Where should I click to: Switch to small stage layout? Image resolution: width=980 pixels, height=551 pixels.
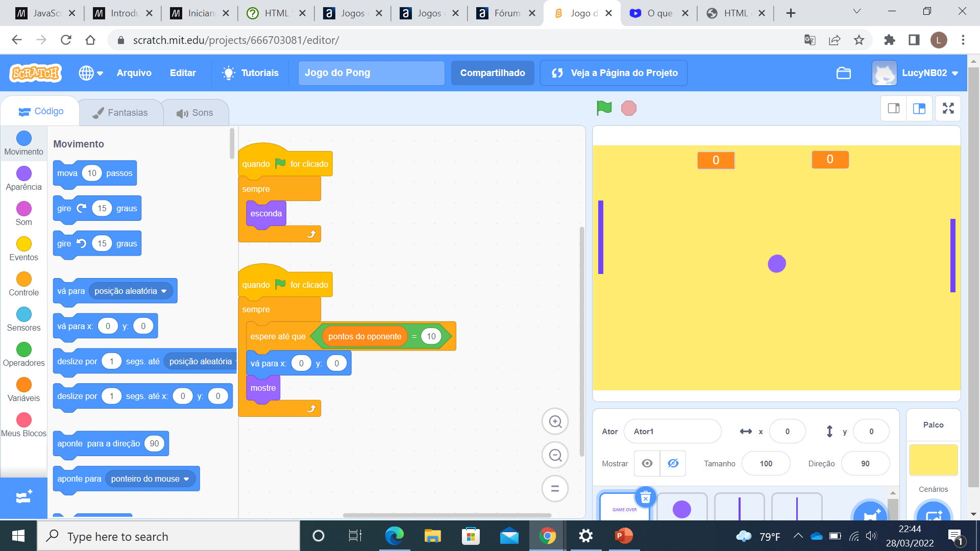tap(894, 108)
